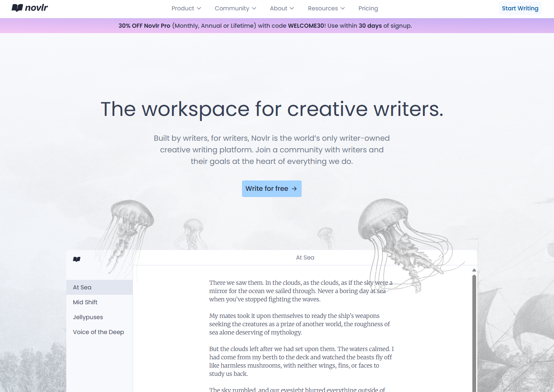Click the arrow icon on Write for free
The image size is (554, 392).
click(294, 189)
